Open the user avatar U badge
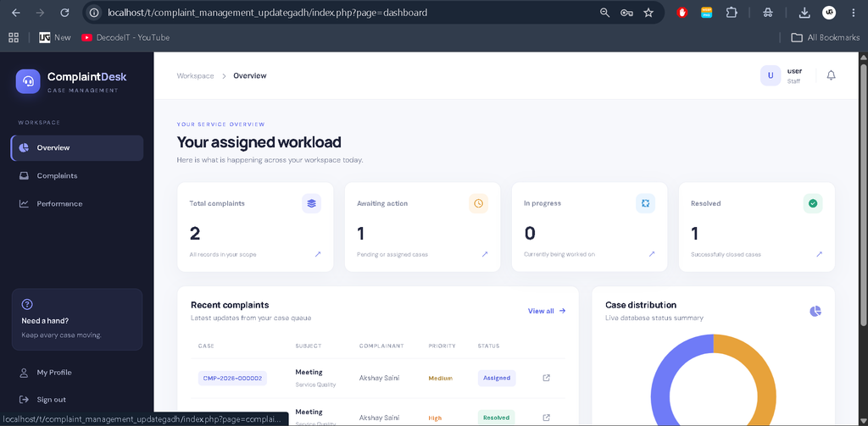The image size is (868, 426). click(771, 75)
